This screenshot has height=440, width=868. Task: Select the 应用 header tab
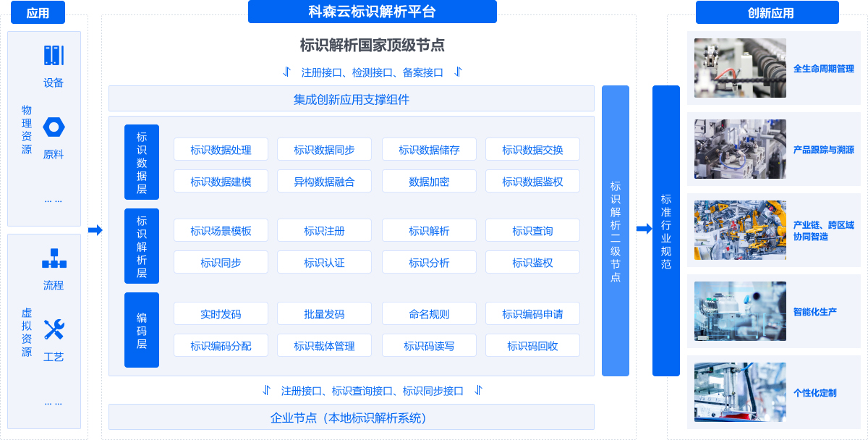pyautogui.click(x=38, y=12)
